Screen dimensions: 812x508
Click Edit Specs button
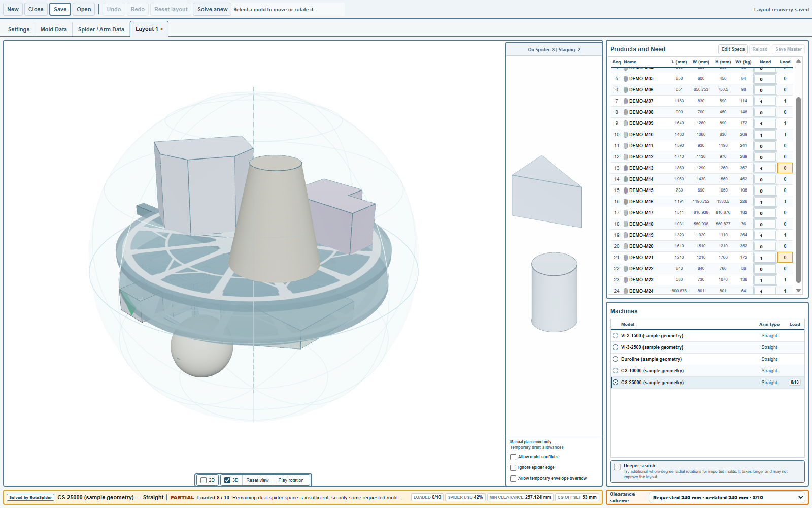(733, 49)
